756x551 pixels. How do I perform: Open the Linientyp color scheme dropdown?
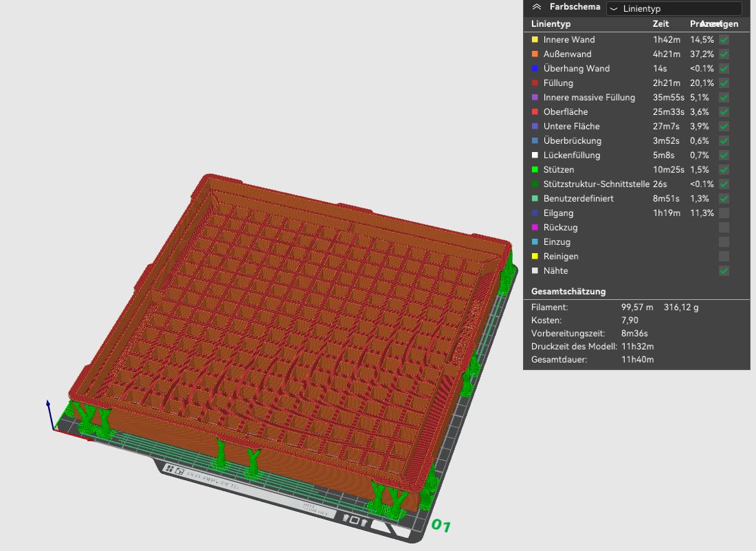[x=674, y=9]
